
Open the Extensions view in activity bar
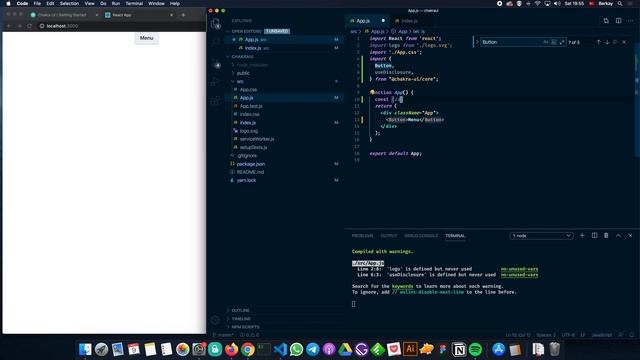[216, 101]
